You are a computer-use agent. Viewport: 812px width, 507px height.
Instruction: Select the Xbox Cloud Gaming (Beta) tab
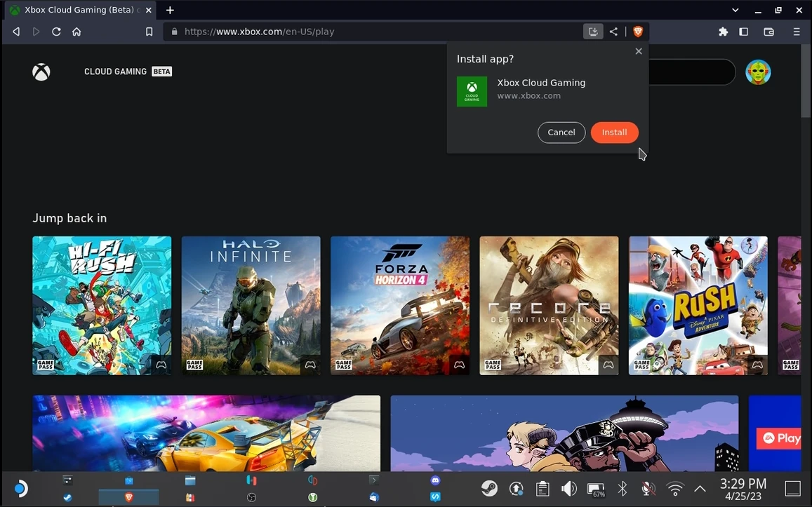81,10
